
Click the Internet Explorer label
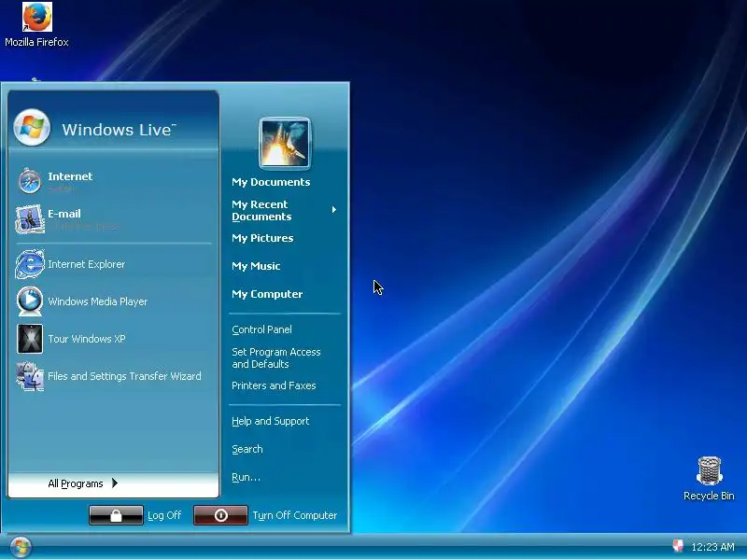pyautogui.click(x=86, y=264)
